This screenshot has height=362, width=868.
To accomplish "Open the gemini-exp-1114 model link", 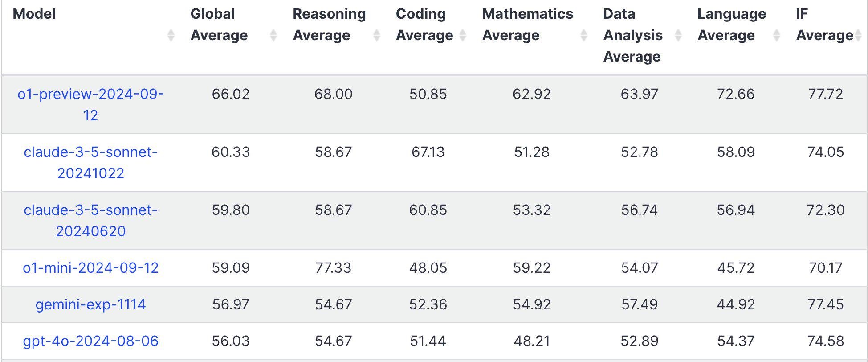I will 90,304.
